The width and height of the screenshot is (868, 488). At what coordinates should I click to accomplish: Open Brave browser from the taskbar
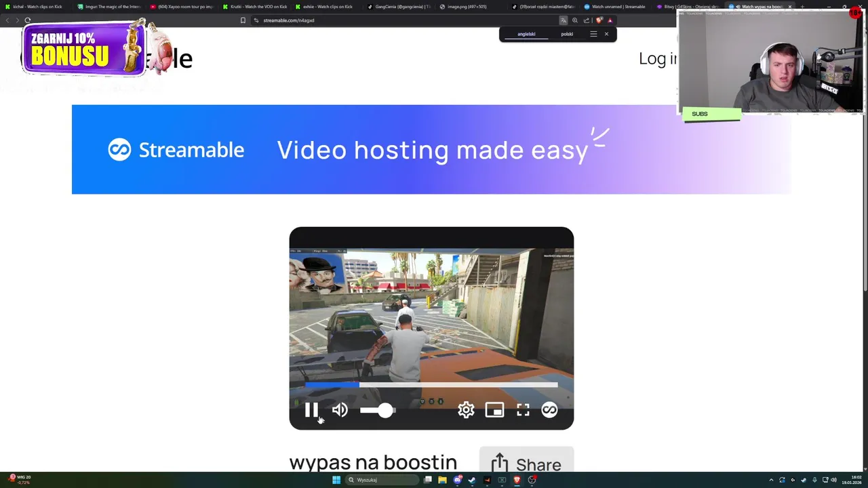click(x=517, y=480)
